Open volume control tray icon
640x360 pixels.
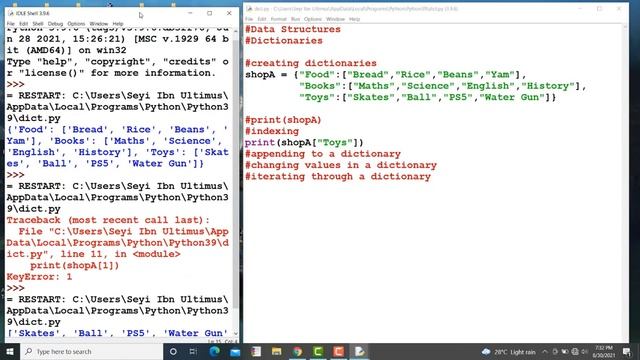pyautogui.click(x=584, y=351)
